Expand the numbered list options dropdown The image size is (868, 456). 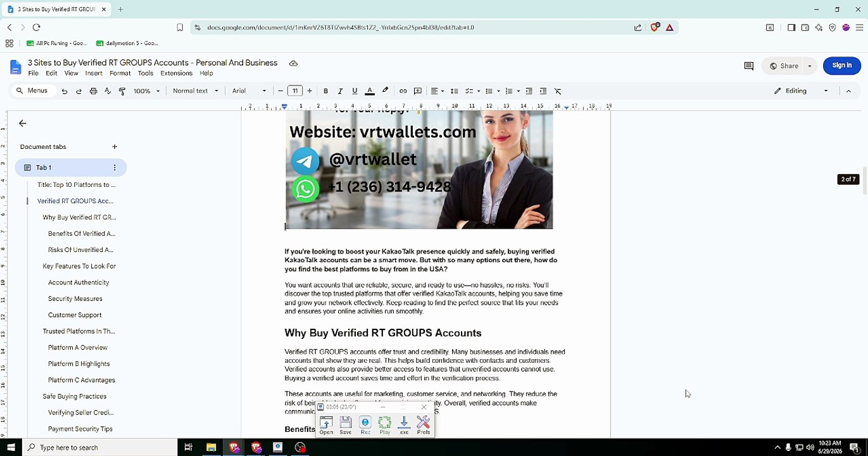[519, 91]
